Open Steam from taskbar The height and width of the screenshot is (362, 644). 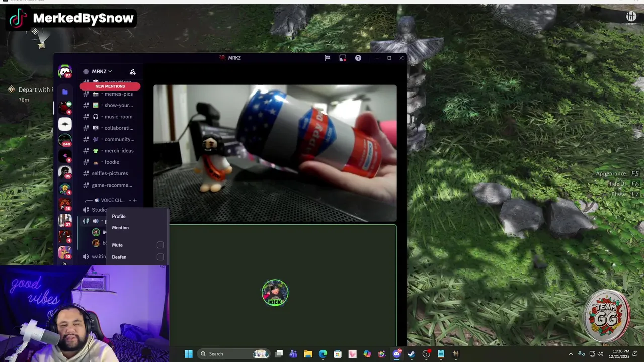[411, 354]
